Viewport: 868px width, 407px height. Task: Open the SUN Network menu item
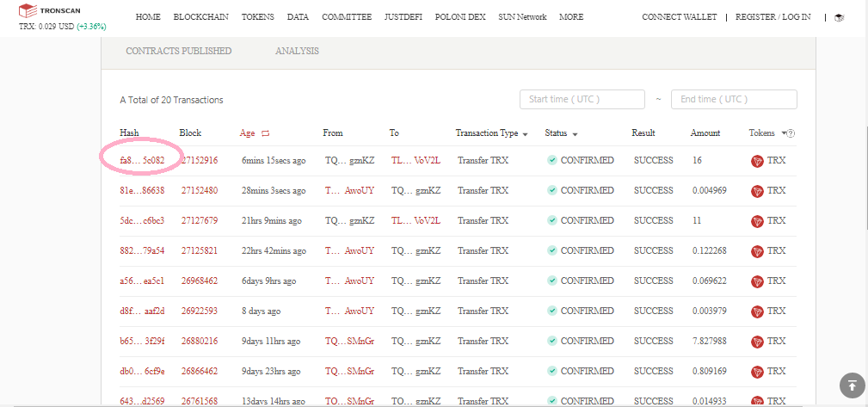click(x=522, y=17)
